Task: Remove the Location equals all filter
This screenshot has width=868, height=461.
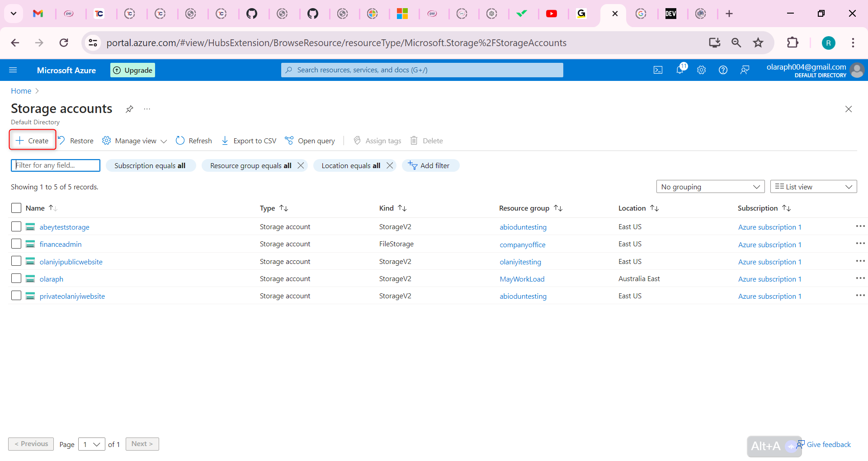Action: click(x=390, y=165)
